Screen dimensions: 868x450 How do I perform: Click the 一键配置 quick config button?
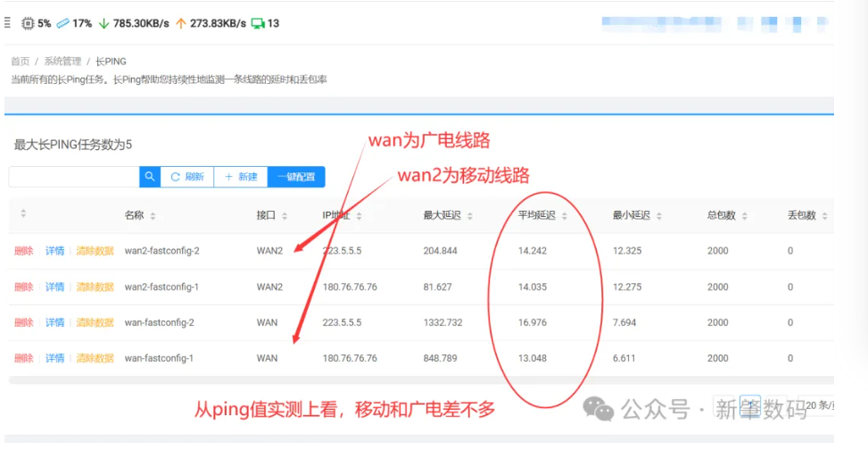coord(296,177)
